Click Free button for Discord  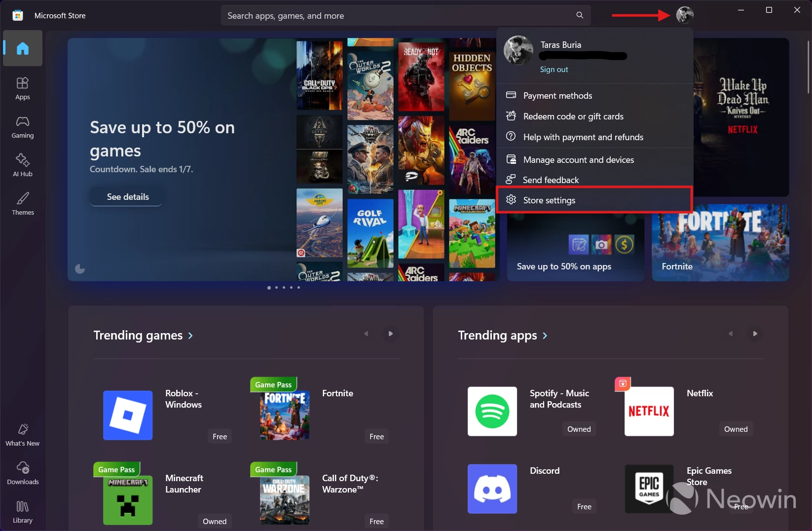click(585, 507)
